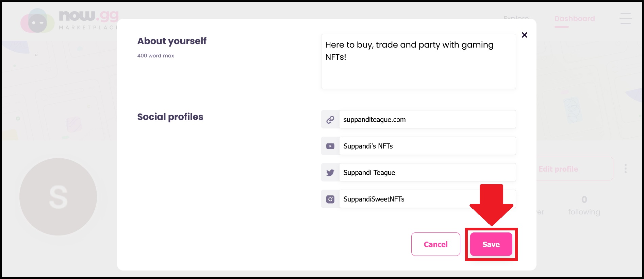This screenshot has height=279, width=644.
Task: Click the website link icon
Action: pos(330,120)
